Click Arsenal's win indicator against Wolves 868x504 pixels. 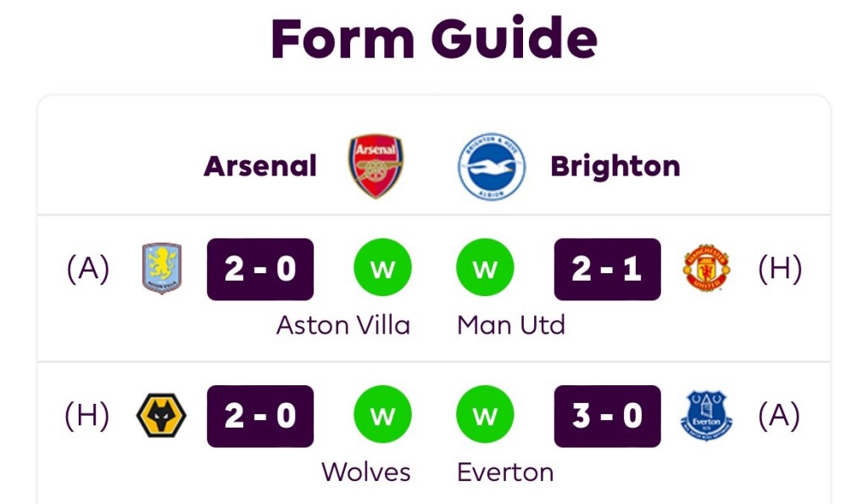click(x=382, y=416)
